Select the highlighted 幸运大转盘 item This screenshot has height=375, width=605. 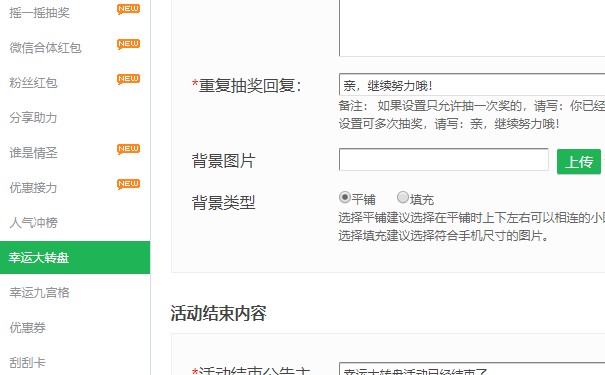click(75, 257)
